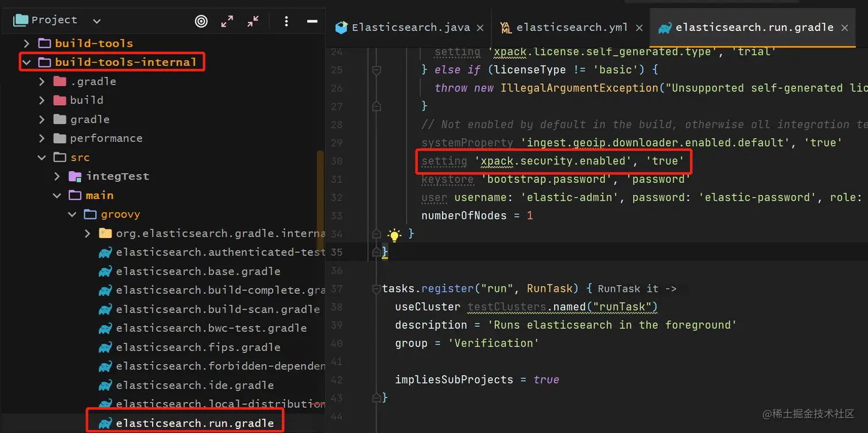Expand the .gradle folder

41,81
